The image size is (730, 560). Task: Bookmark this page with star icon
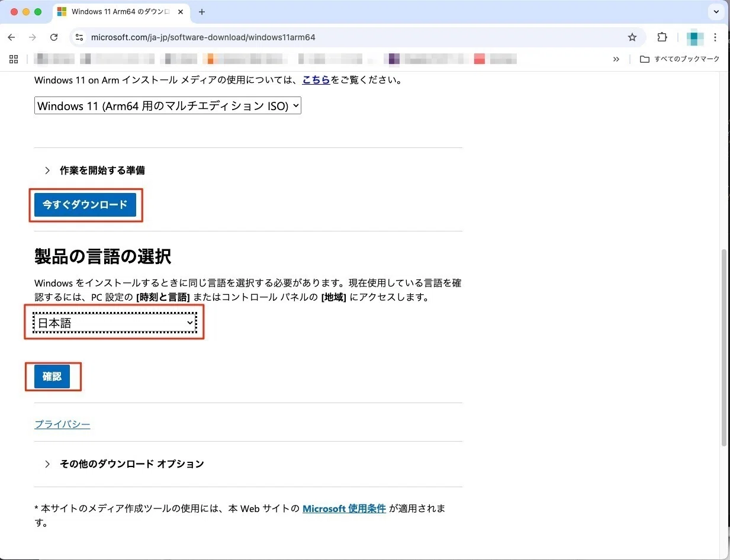[632, 37]
